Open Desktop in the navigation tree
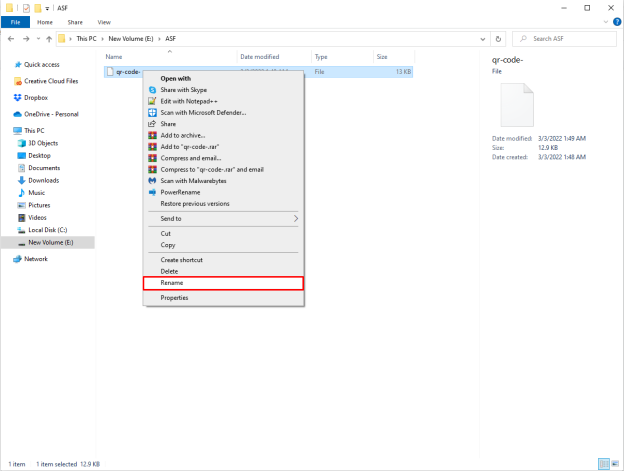 click(39, 156)
